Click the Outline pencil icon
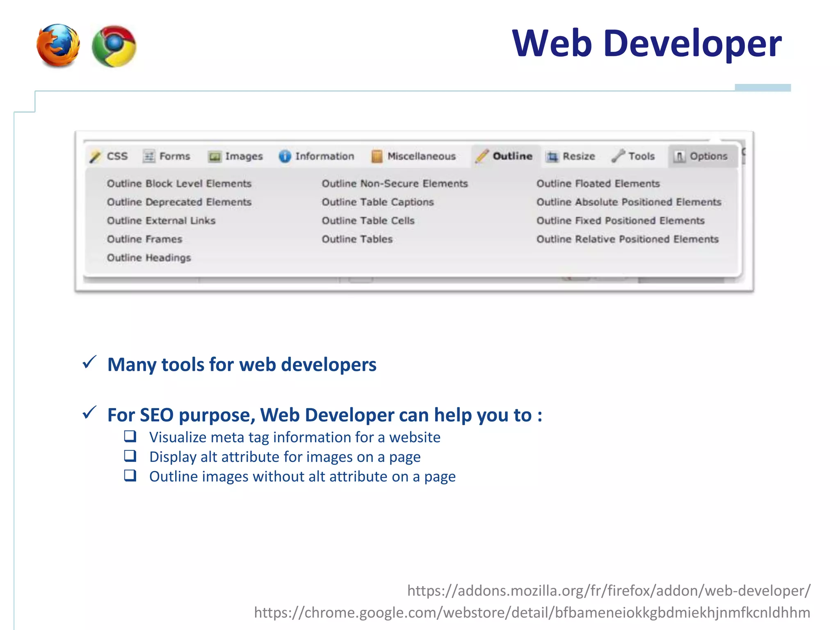Image resolution: width=840 pixels, height=630 pixels. click(482, 156)
